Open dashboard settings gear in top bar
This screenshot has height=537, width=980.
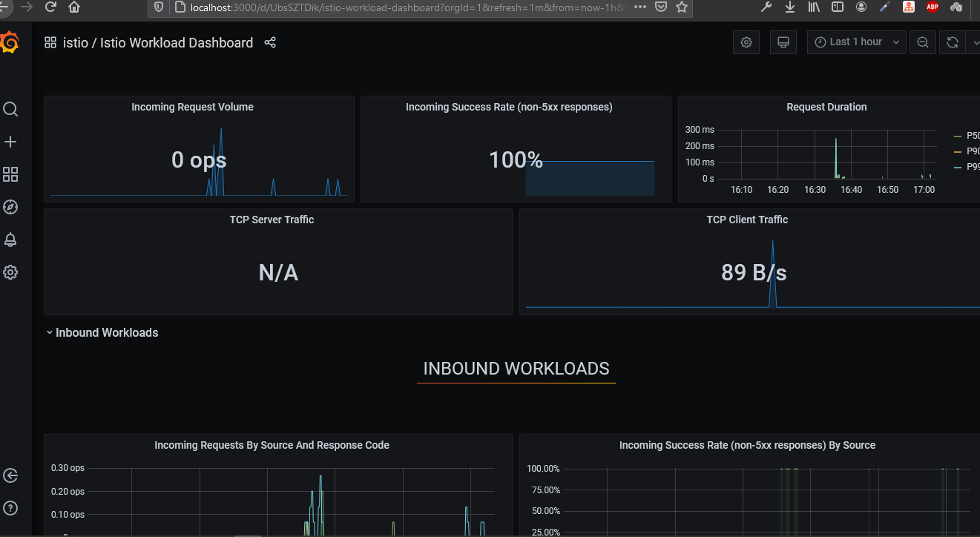tap(746, 42)
